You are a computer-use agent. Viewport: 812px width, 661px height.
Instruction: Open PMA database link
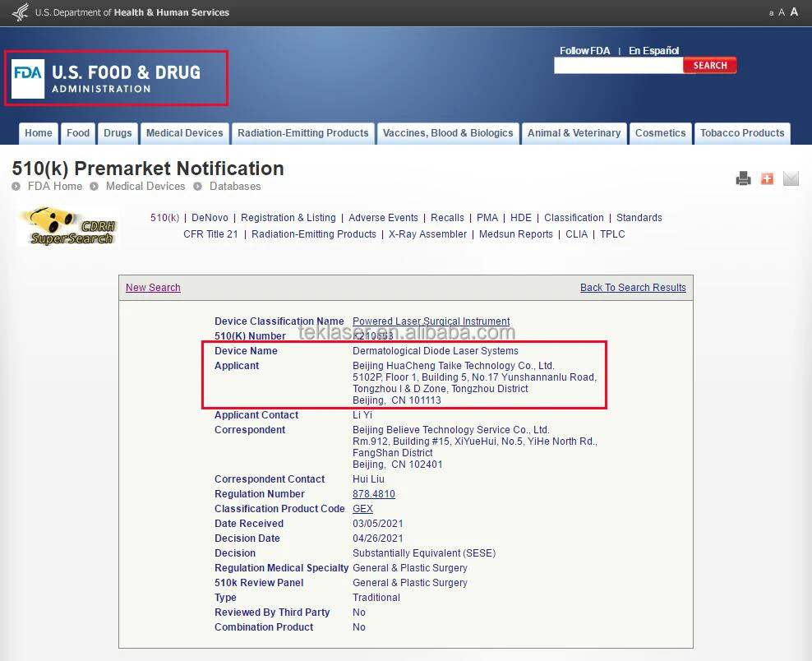click(487, 218)
